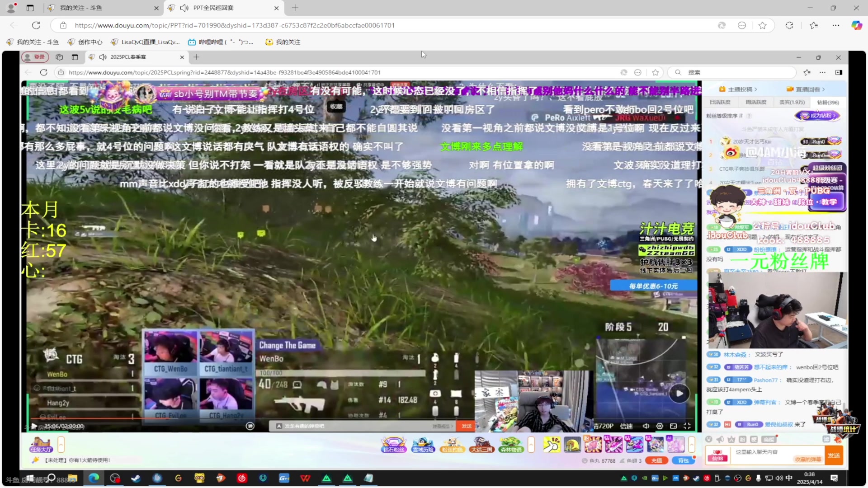Select the golden bell gift
868x488 pixels.
[x=572, y=445]
